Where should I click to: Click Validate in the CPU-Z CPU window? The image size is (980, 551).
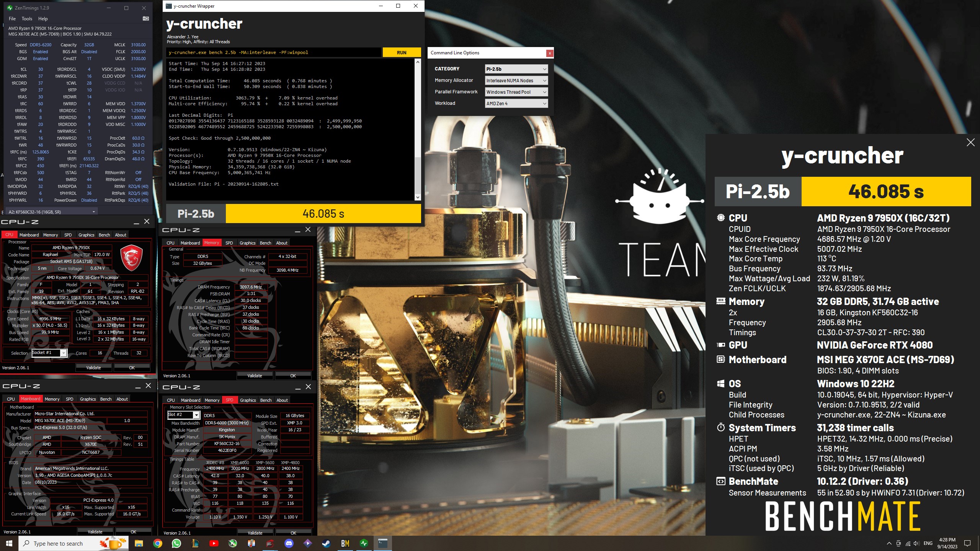pyautogui.click(x=93, y=368)
